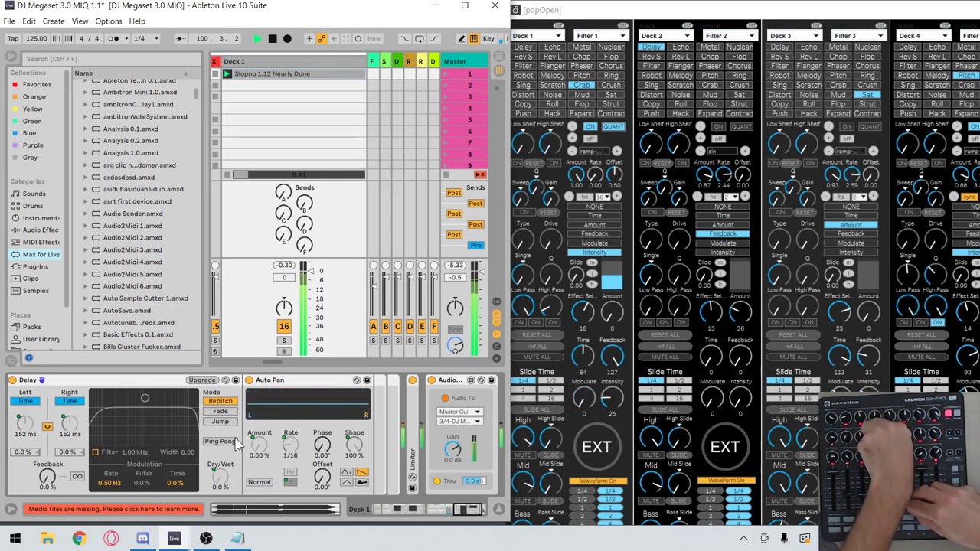Open the quantization 1/4 dropdown
This screenshot has width=980, height=551.
[x=146, y=38]
